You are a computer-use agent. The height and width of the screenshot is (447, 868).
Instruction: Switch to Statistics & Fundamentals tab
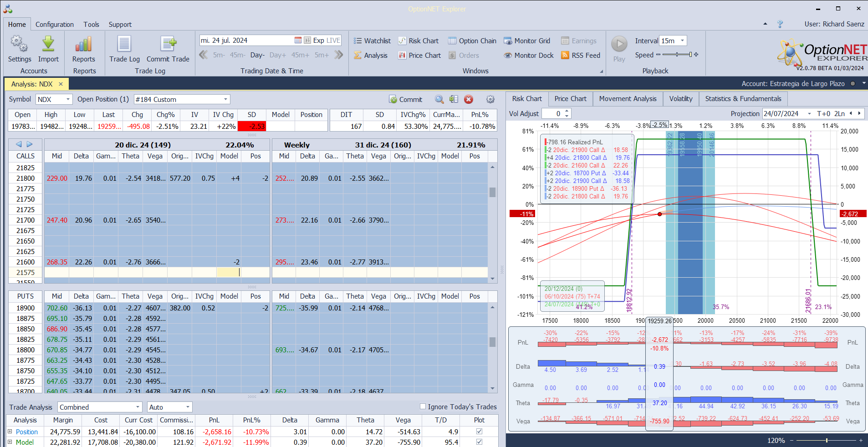click(x=743, y=98)
